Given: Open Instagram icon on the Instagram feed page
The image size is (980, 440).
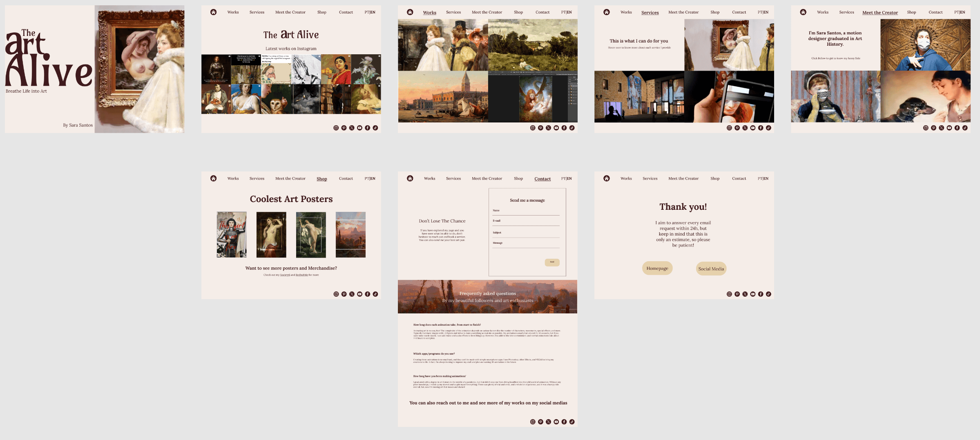Looking at the screenshot, I should point(336,128).
